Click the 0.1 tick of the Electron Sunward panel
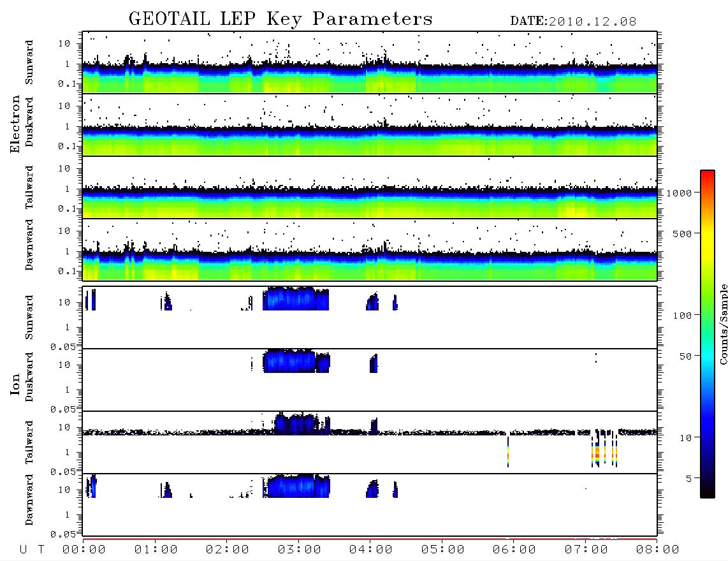728x561 pixels. (67, 84)
